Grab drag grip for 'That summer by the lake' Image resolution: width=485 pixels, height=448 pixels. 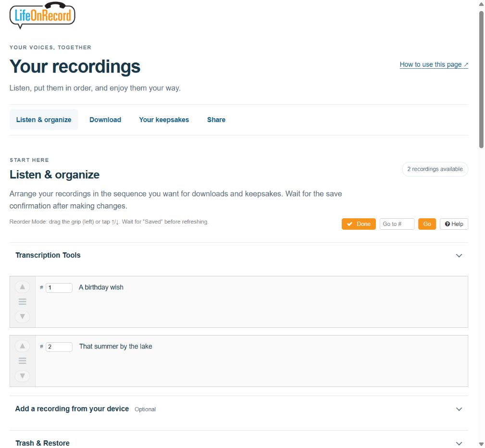[22, 361]
